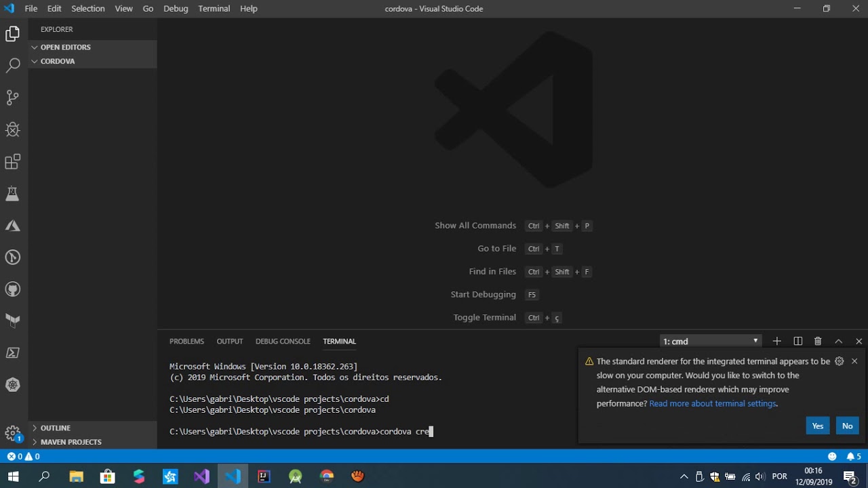Click Yes to switch renderer
The image size is (868, 488).
(818, 426)
